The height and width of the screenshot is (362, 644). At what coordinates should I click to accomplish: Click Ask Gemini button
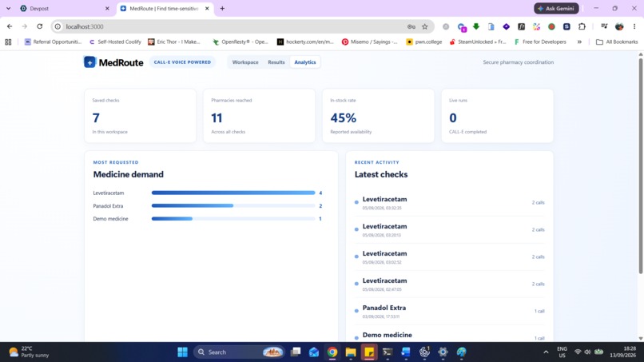tap(556, 8)
